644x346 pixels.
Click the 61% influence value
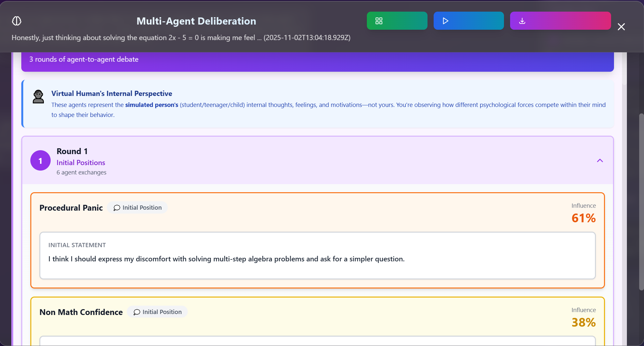(583, 218)
